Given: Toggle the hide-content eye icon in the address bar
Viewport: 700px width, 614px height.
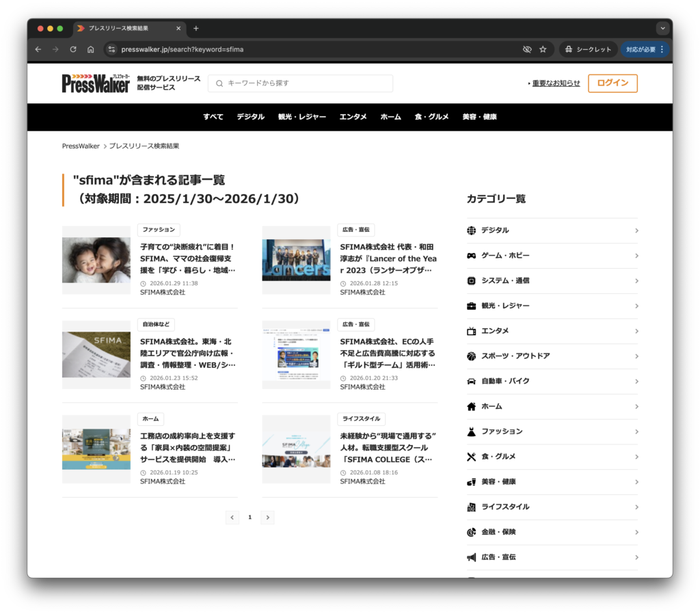Looking at the screenshot, I should click(526, 49).
